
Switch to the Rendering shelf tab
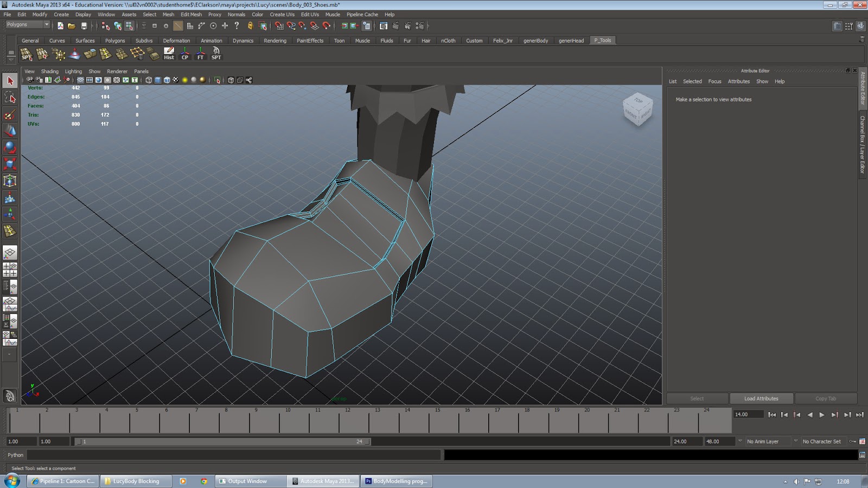(x=275, y=41)
